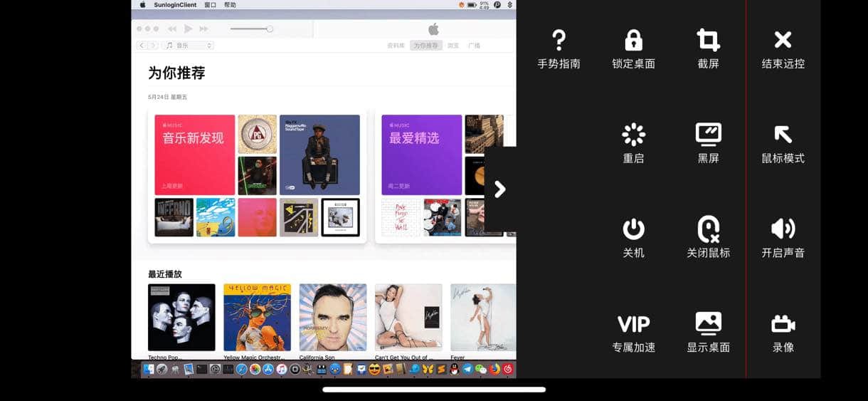Open the 广播 tab
Screen dimensions: 868x401
(474, 46)
